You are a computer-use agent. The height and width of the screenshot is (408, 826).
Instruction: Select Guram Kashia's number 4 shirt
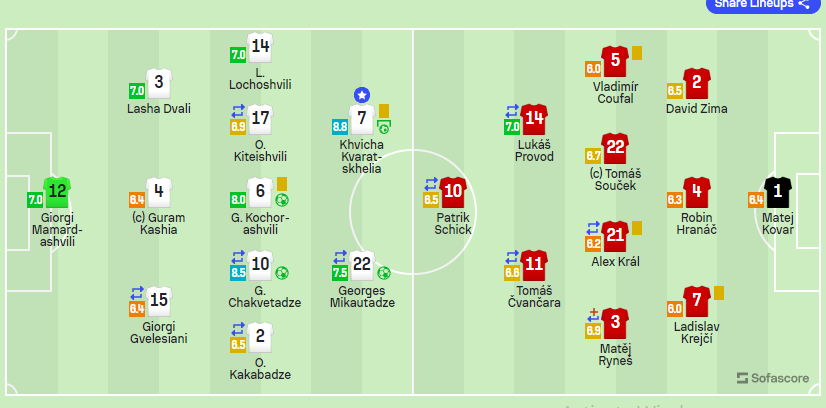click(159, 190)
